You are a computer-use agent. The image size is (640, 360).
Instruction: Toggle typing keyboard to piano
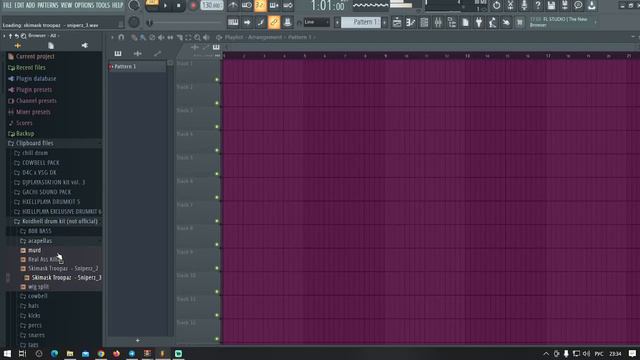(x=233, y=22)
